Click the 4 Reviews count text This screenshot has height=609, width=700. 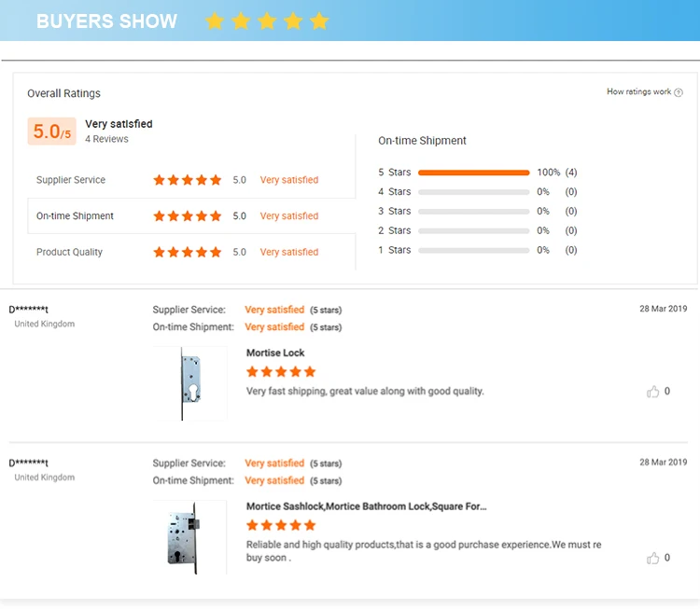(106, 139)
